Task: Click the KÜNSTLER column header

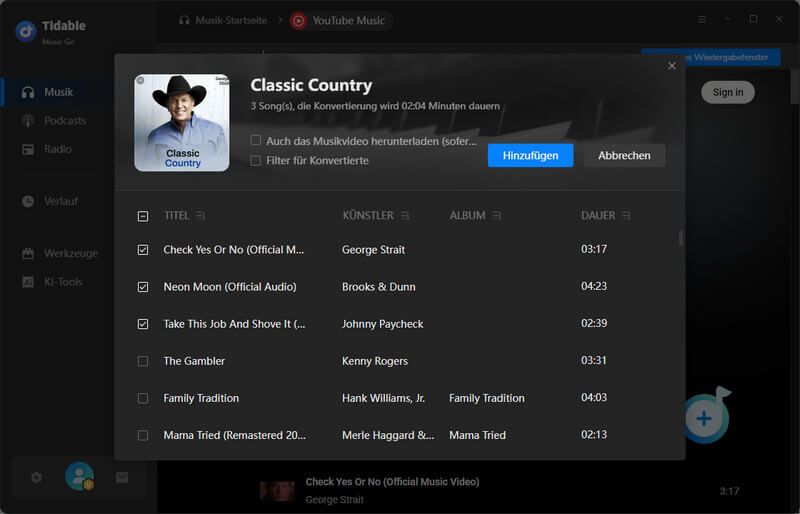Action: pyautogui.click(x=368, y=216)
